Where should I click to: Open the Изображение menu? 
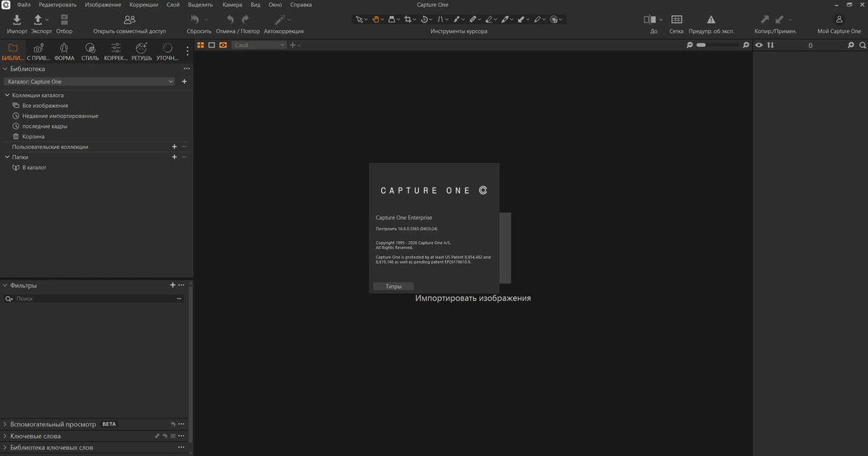click(103, 4)
